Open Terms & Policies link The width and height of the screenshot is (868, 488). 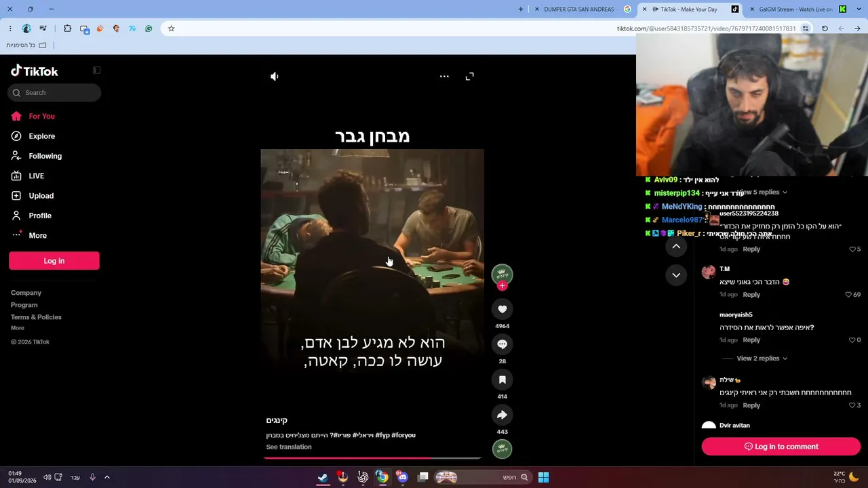[x=36, y=317]
